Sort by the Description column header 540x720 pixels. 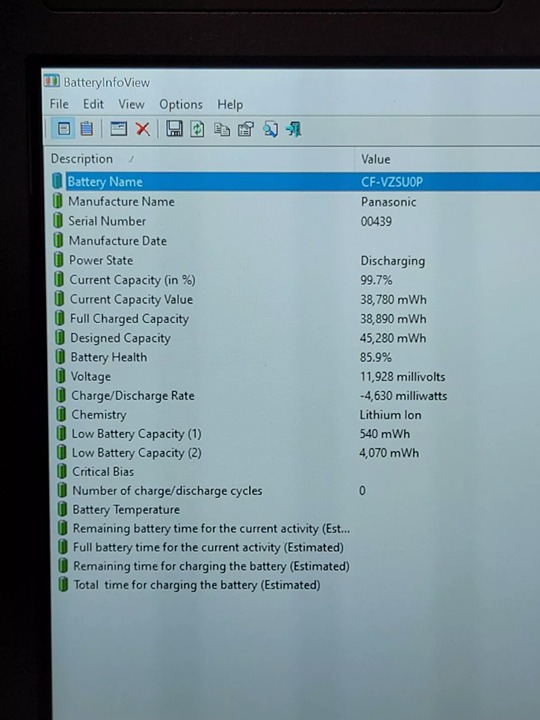click(200, 159)
